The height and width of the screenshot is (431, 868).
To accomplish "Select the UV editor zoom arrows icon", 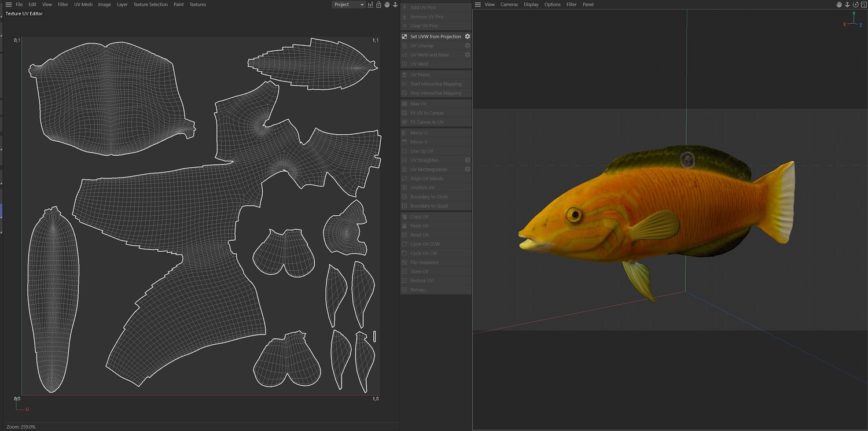I will [x=395, y=5].
